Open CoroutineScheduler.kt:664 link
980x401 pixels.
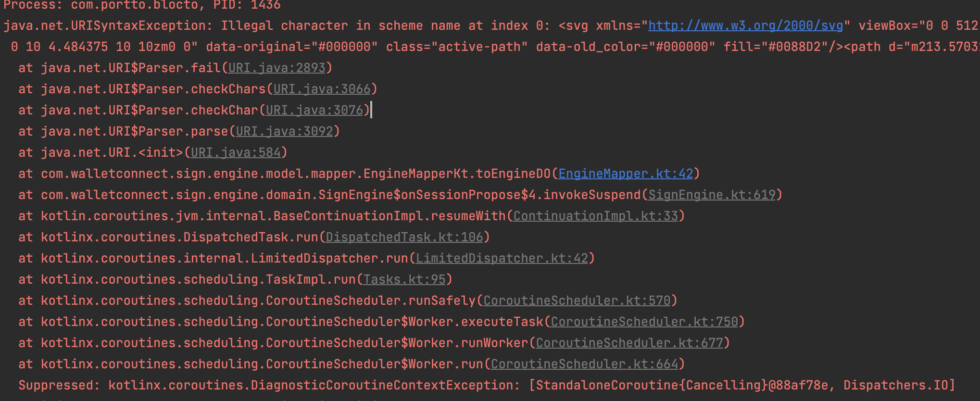584,364
